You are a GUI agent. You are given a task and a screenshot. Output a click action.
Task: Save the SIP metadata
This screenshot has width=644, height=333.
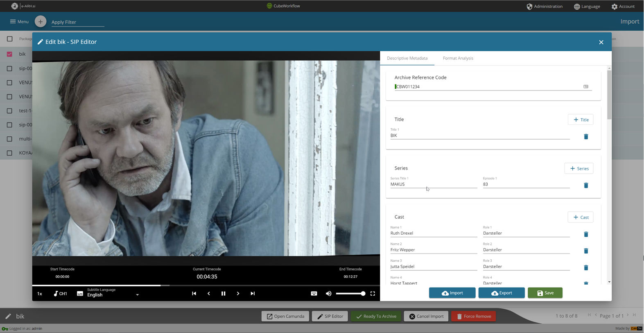pos(545,293)
